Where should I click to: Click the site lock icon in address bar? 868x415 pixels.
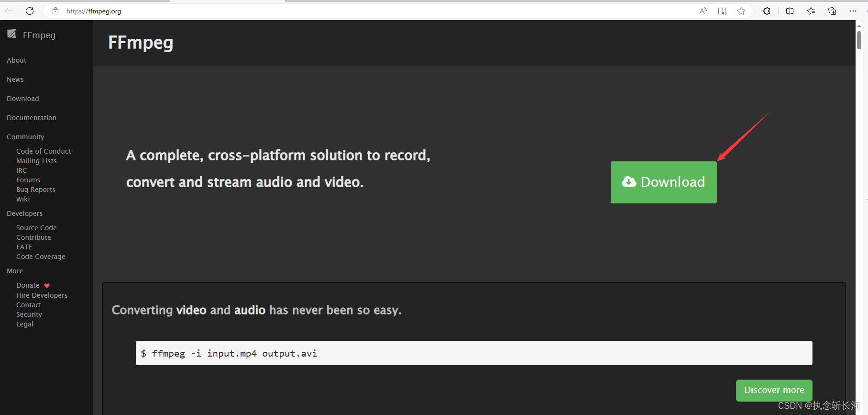click(55, 11)
